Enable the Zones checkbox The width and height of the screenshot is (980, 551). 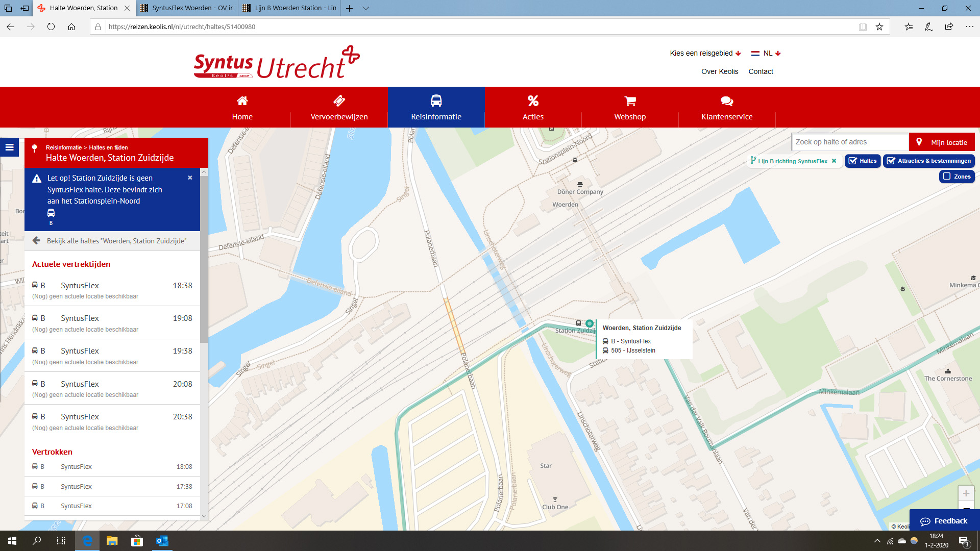[957, 177]
